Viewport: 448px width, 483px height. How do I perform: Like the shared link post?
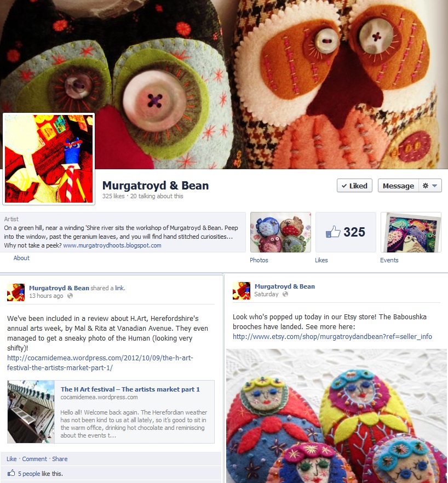pos(12,459)
